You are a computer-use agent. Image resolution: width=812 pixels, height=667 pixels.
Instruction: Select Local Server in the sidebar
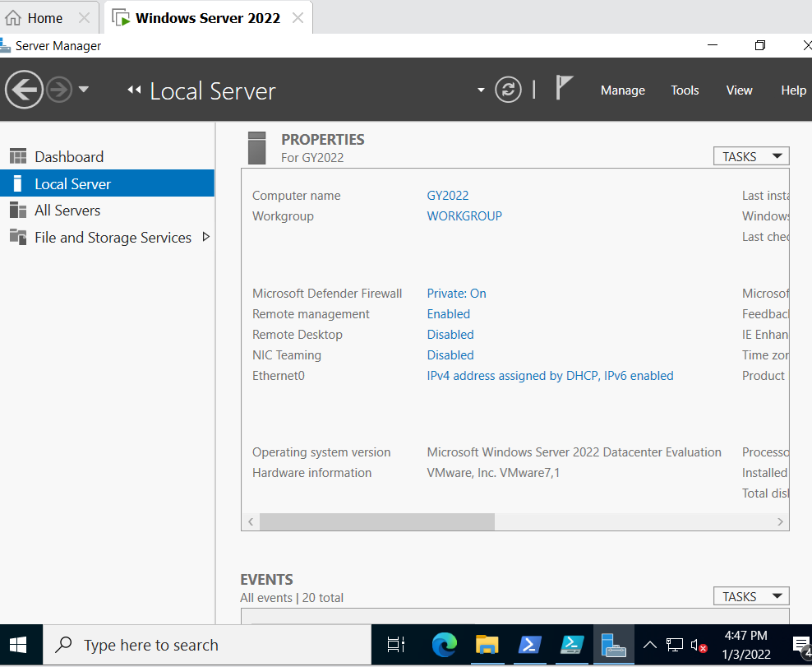[x=107, y=183]
